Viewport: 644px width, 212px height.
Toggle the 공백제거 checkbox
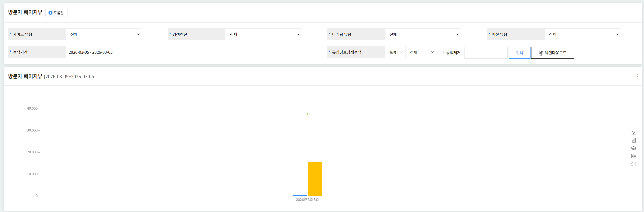[441, 52]
